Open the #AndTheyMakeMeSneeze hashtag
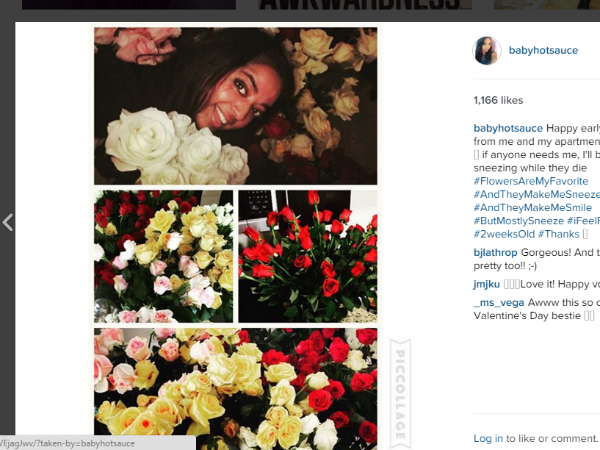Viewport: 600px width, 450px height. coord(536,194)
